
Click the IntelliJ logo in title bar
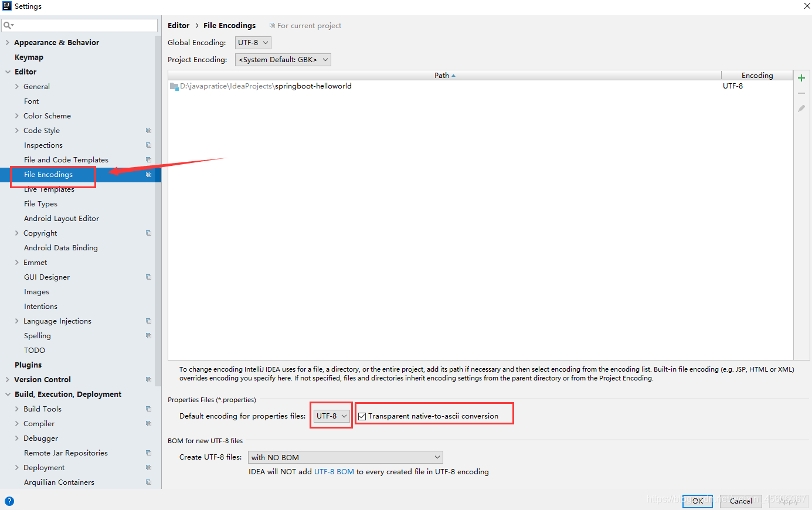click(7, 6)
